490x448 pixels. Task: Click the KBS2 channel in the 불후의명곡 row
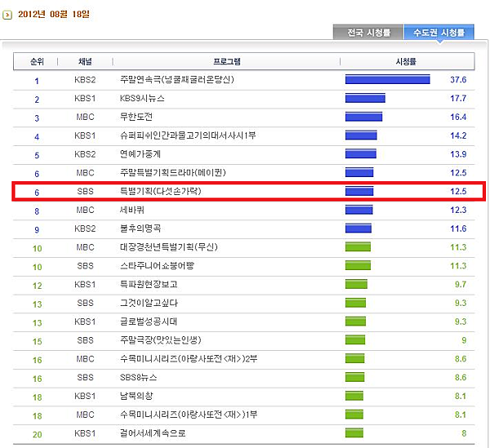pos(85,228)
